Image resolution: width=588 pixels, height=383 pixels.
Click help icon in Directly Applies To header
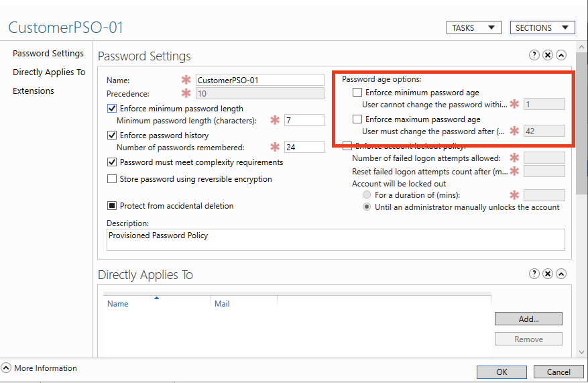point(534,274)
